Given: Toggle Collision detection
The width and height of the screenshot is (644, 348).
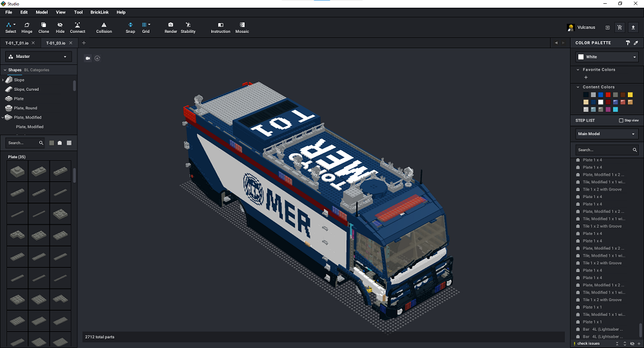Looking at the screenshot, I should coord(104,28).
